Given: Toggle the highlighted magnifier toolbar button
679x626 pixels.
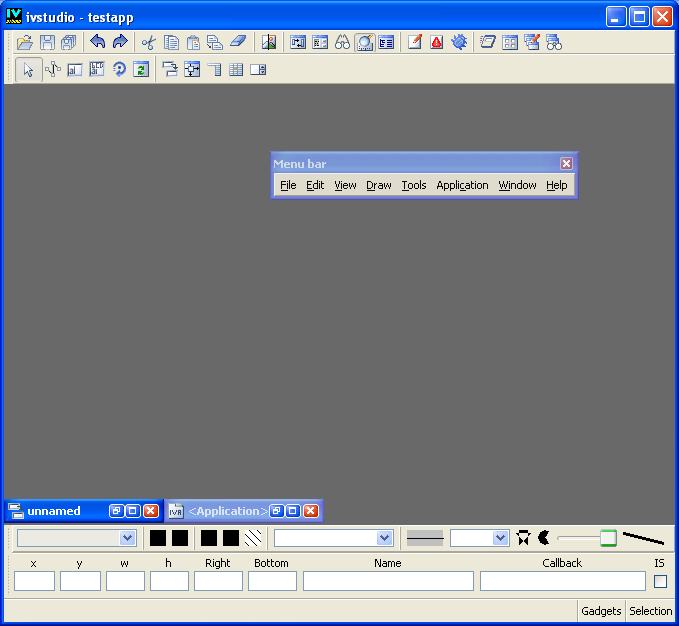Looking at the screenshot, I should click(364, 42).
